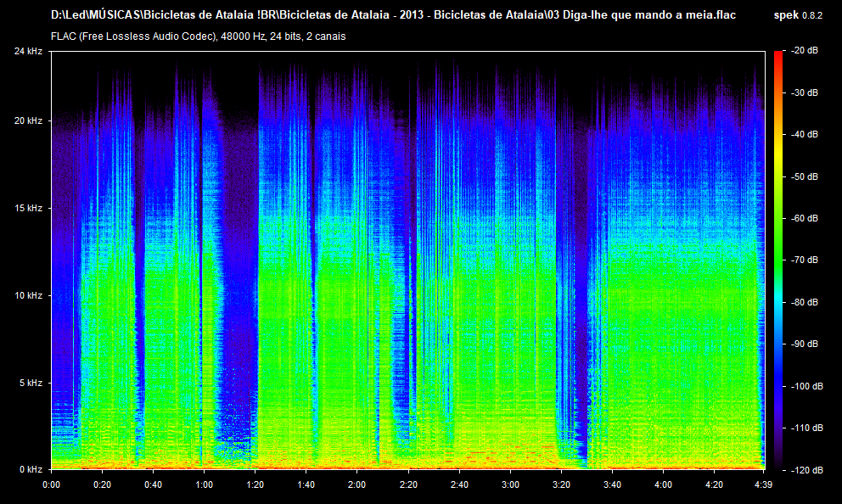This screenshot has width=842, height=504.
Task: Click inside the spectrogram plot area
Action: pos(408,260)
